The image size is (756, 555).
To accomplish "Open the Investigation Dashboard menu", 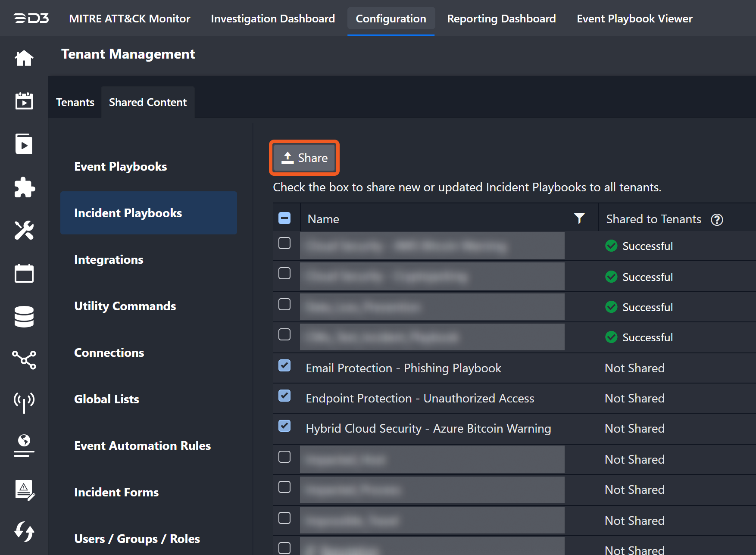I will coord(273,19).
